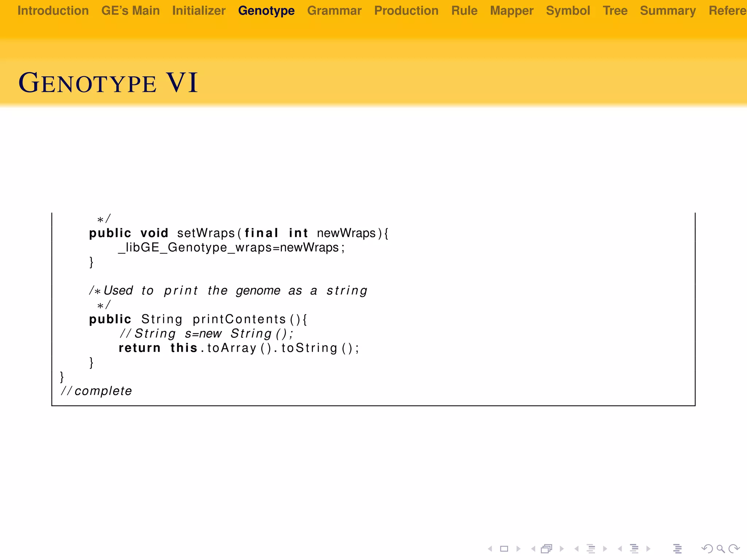
Task: Click '_libGE_Genotype_wraps=newWraps;' line
Action: coord(232,248)
